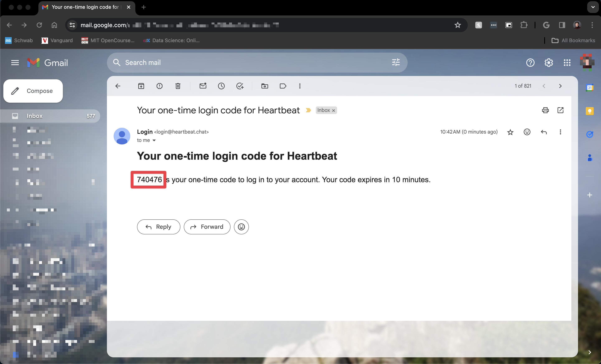Open Google Keep side panel
This screenshot has height=364, width=601.
pyautogui.click(x=590, y=111)
